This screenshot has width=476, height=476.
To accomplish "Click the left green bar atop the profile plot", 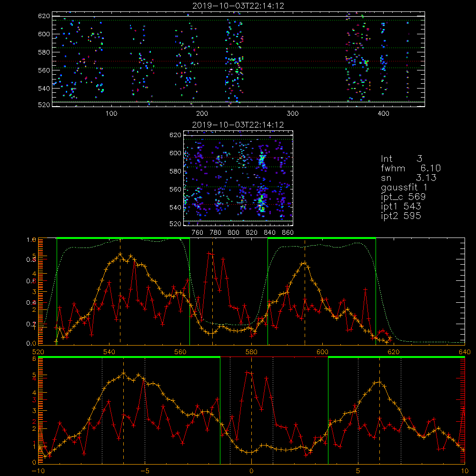I will [x=123, y=238].
